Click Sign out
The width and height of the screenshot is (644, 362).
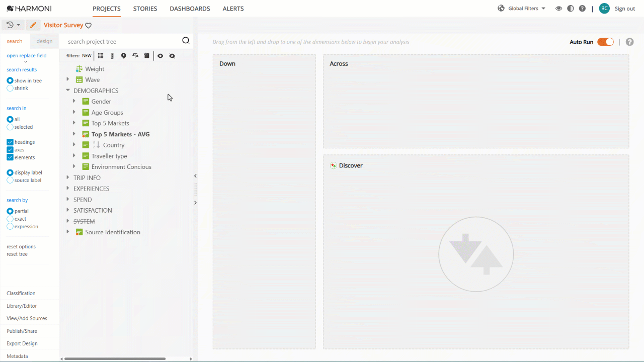(x=625, y=9)
